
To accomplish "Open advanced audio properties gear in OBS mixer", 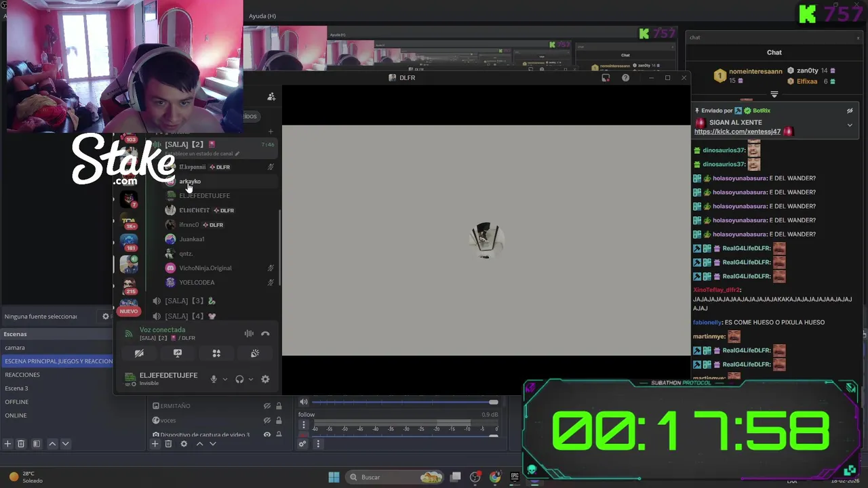I will tap(302, 444).
